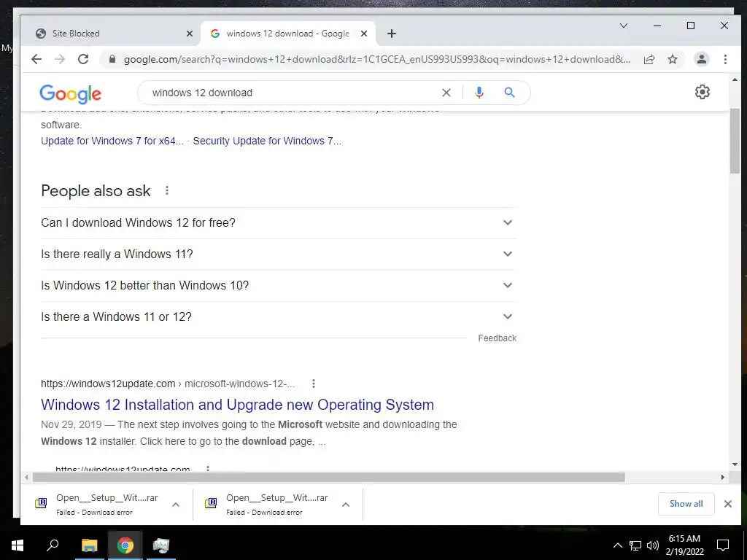Open the tab search chevron

pyautogui.click(x=623, y=26)
